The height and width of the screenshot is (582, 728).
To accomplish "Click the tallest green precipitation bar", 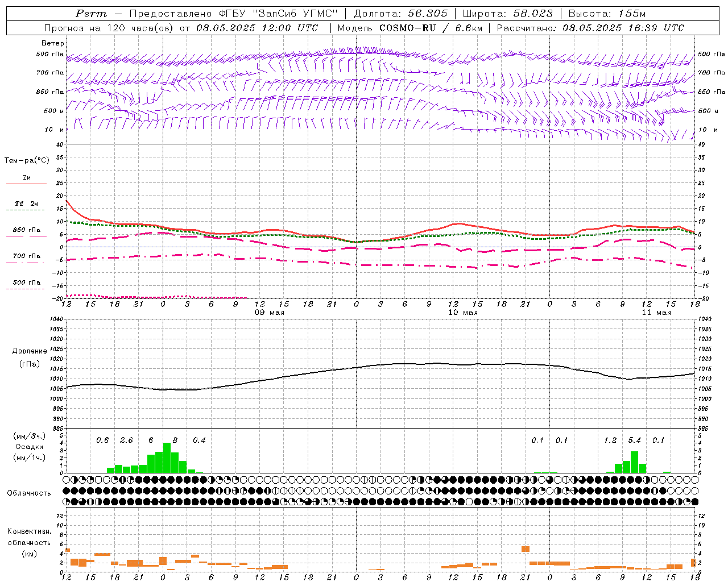I will click(167, 458).
